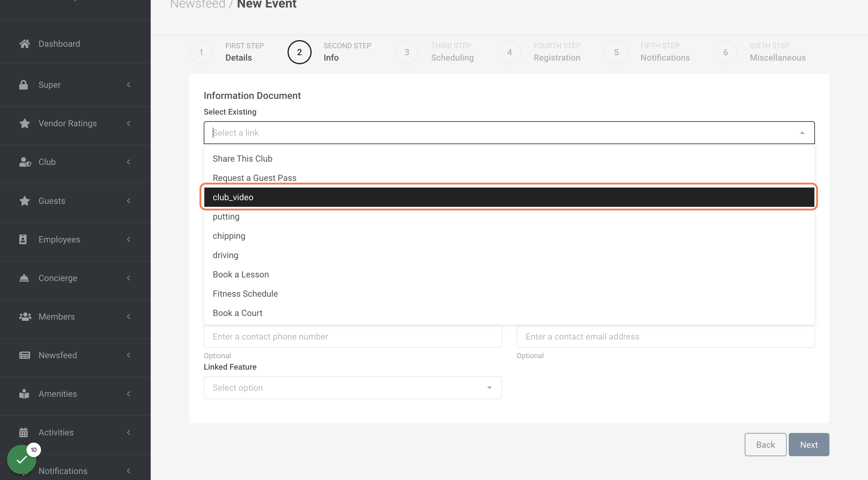Viewport: 868px width, 480px height.
Task: Click the Activities calendar icon
Action: tap(24, 432)
